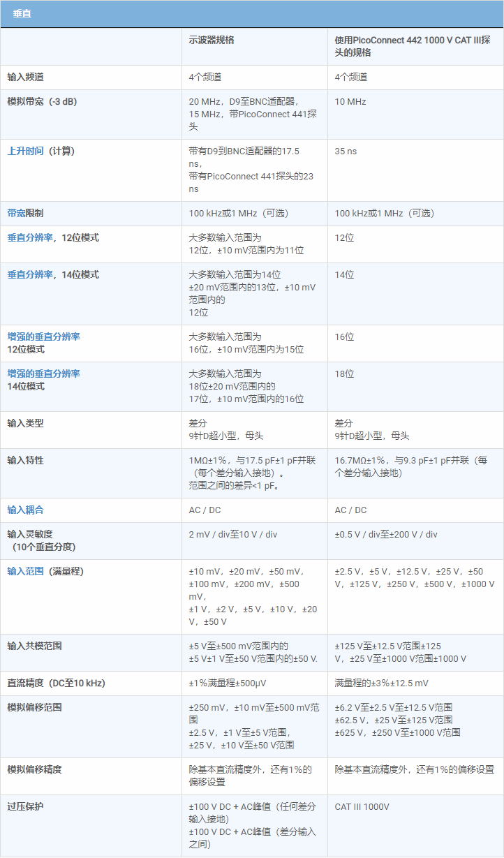This screenshot has width=504, height=858.
Task: Click the 模拟带宽 (-3 dB) row label
Action: (x=42, y=102)
